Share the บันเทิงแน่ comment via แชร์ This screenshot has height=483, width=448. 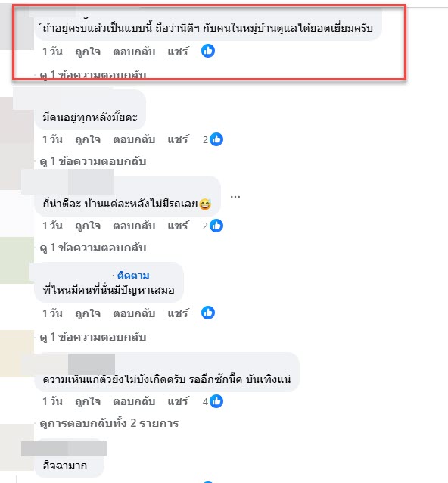tap(179, 401)
